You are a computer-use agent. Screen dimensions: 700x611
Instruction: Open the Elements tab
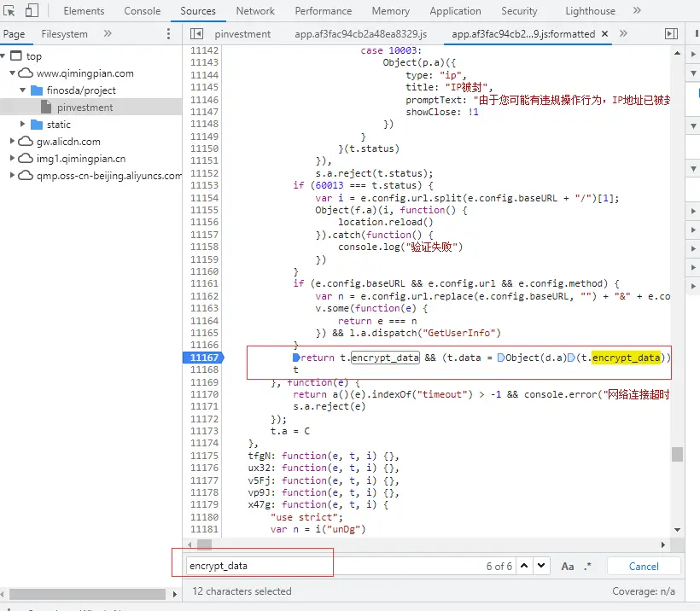pos(84,11)
